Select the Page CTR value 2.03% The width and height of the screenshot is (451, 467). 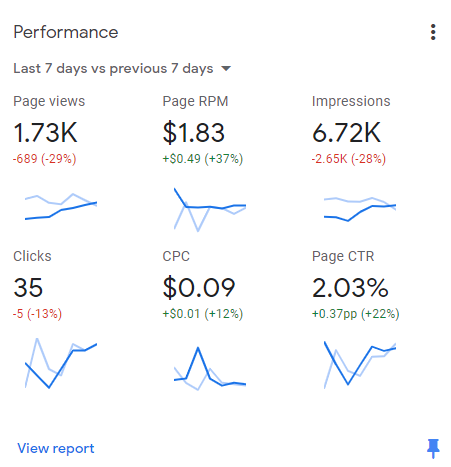(x=350, y=287)
